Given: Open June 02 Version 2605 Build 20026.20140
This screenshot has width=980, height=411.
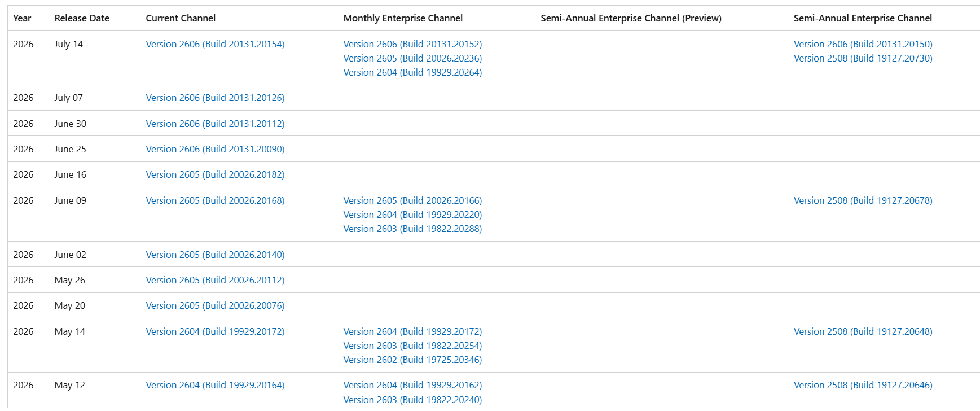Looking at the screenshot, I should coord(215,255).
